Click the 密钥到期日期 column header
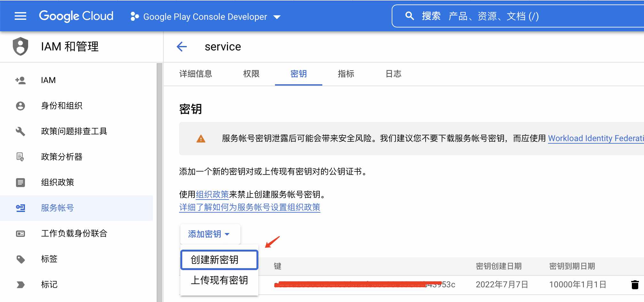The image size is (644, 302). [572, 266]
